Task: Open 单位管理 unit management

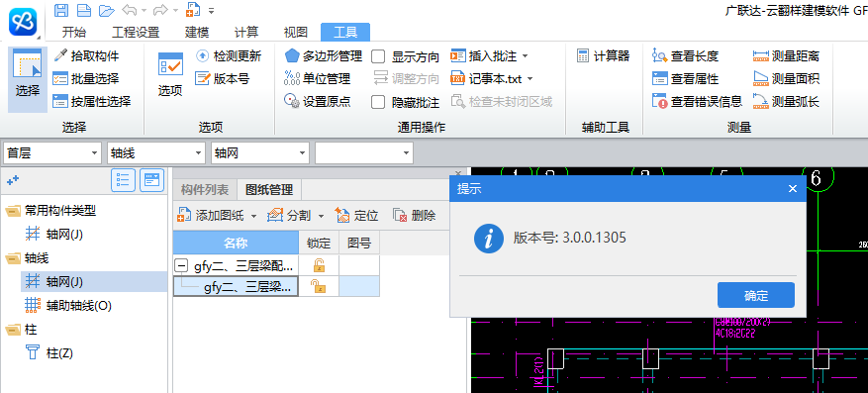Action: pyautogui.click(x=317, y=78)
